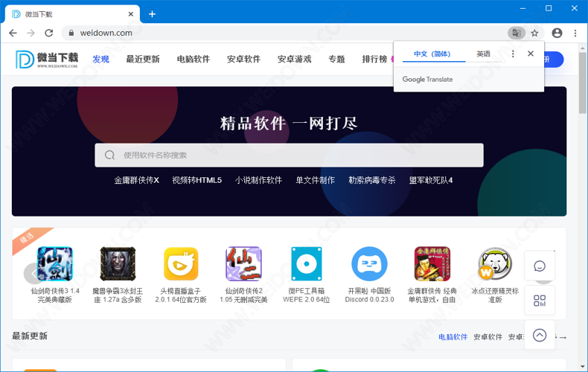This screenshot has height=372, width=588.
Task: Click the 金庸群侠传X hot search link
Action: [x=137, y=180]
